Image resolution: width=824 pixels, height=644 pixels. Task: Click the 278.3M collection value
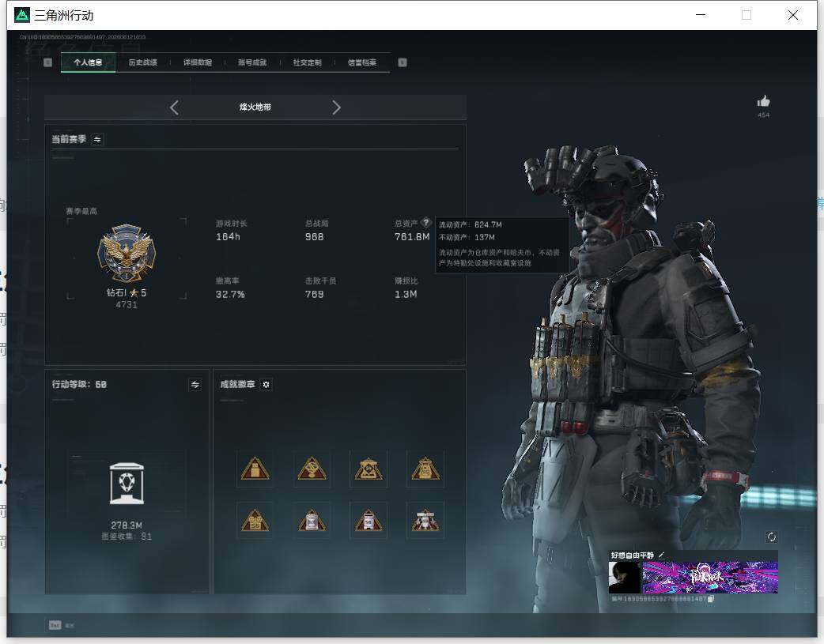pyautogui.click(x=127, y=525)
